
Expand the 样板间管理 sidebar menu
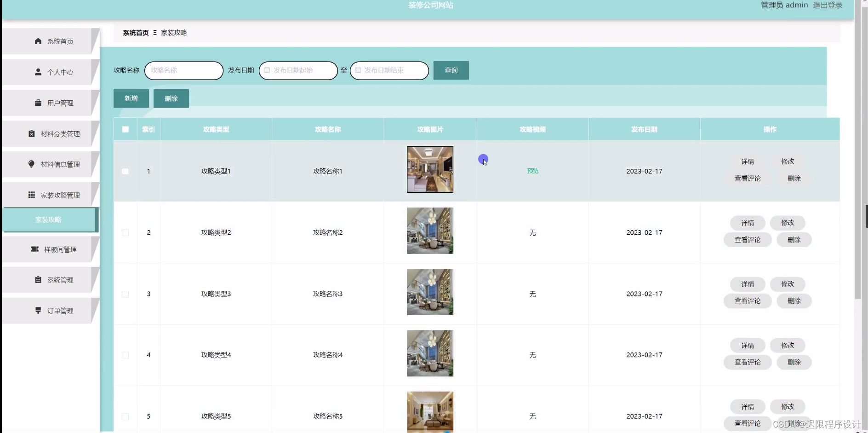50,249
